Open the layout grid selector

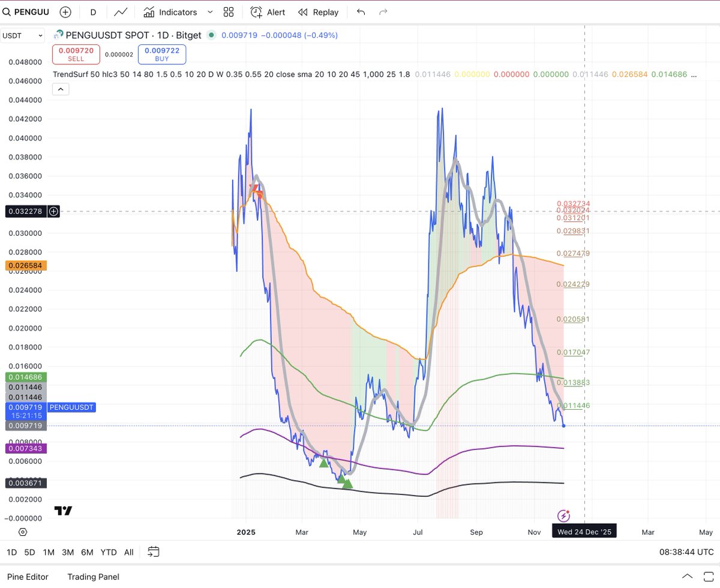[x=228, y=12]
